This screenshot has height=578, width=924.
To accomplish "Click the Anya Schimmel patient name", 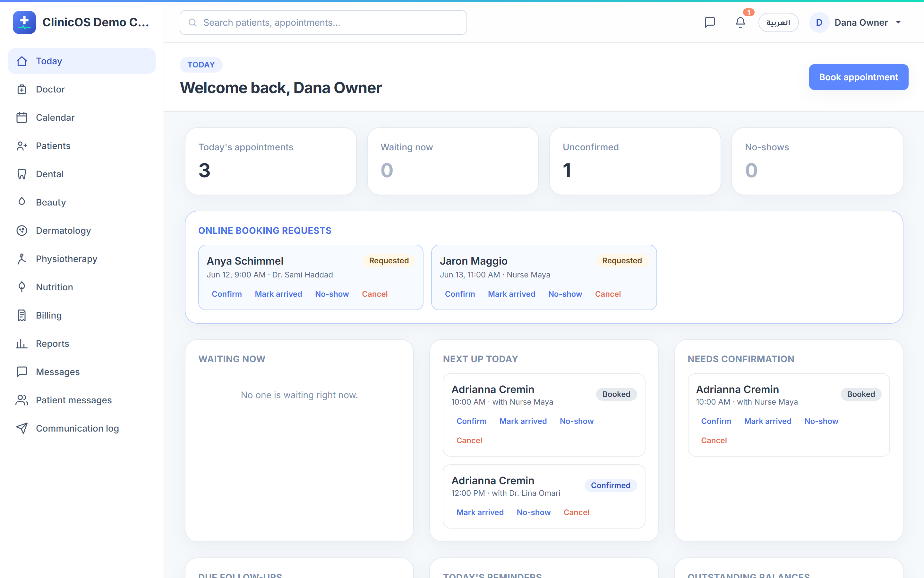I will (x=245, y=261).
